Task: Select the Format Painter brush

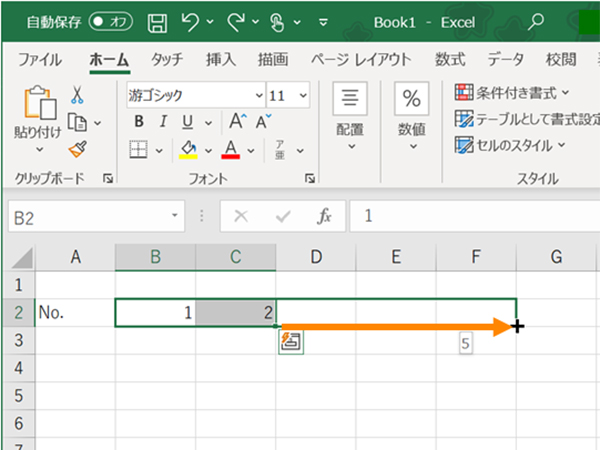Action: click(x=77, y=149)
